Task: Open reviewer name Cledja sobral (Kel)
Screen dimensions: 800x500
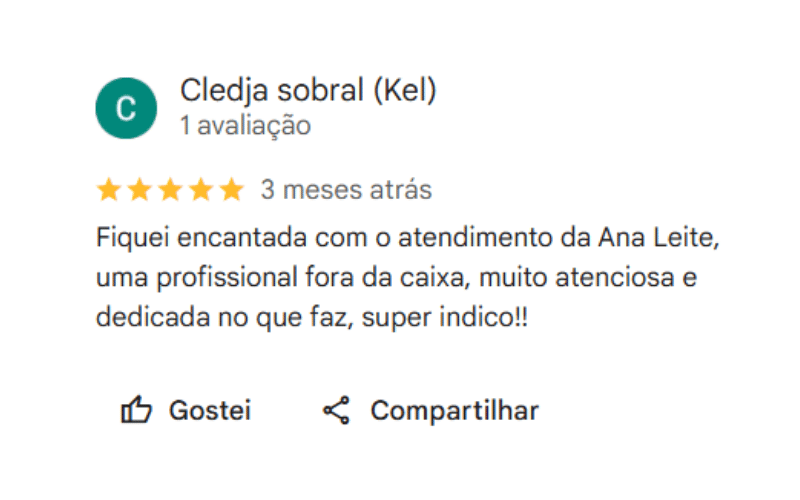Action: pyautogui.click(x=308, y=91)
